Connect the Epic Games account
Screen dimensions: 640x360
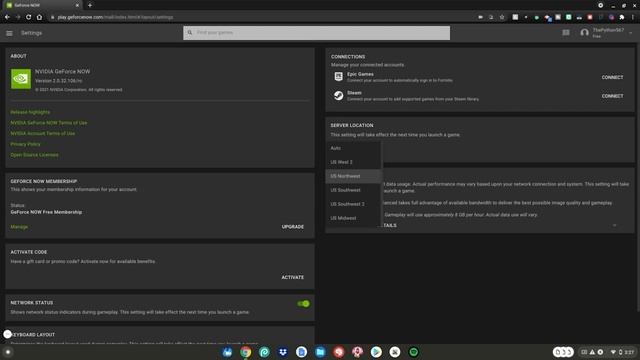click(x=612, y=77)
